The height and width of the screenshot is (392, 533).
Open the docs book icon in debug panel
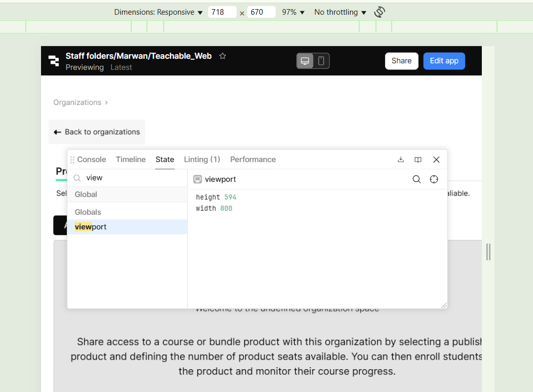coord(418,160)
